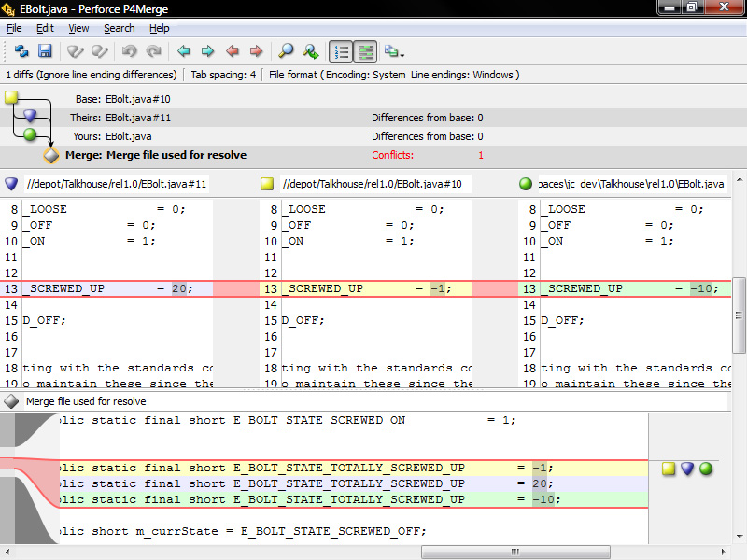
Task: Save the merge file via the floppy disk icon
Action: (44, 51)
